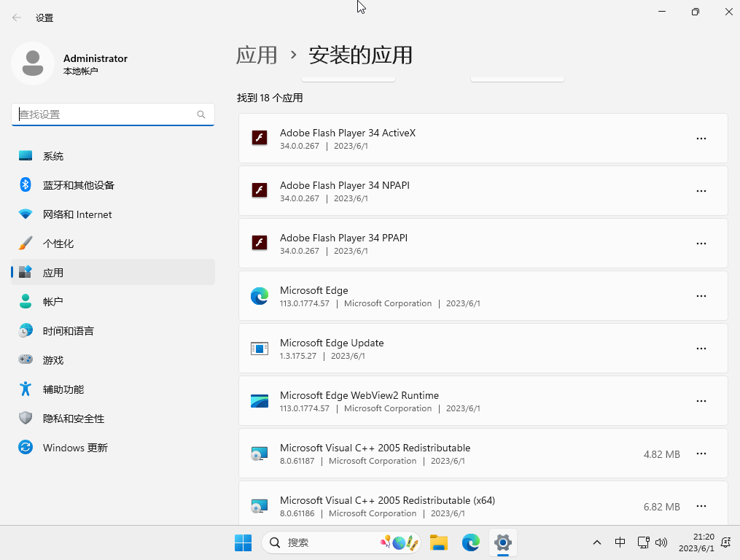Click the 个性化 paintbrush icon
740x560 pixels.
coord(26,243)
